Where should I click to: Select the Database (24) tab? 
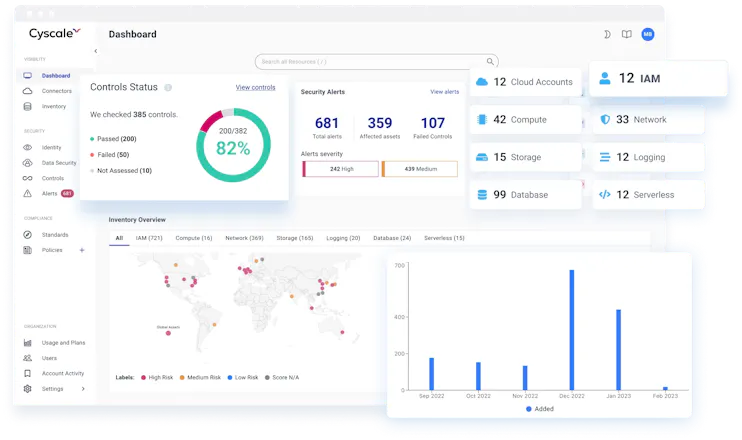392,238
